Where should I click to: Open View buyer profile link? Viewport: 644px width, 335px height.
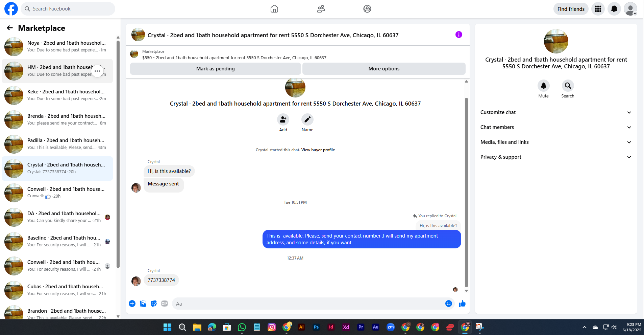pos(318,150)
